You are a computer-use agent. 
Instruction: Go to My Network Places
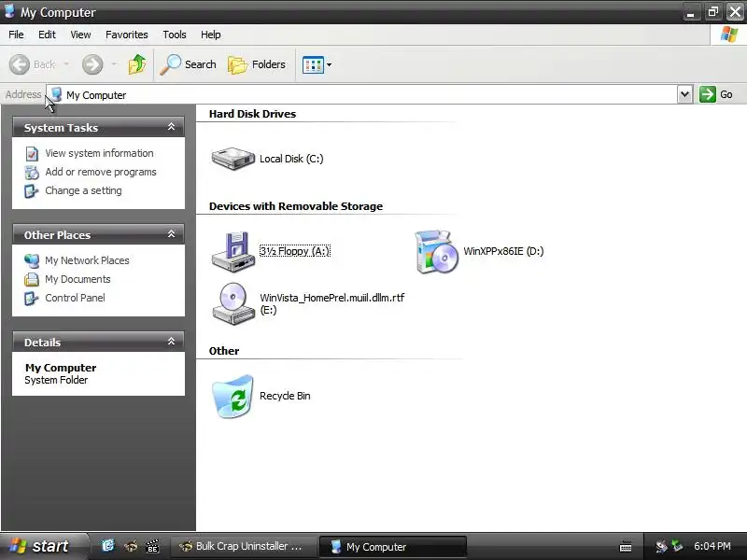click(87, 260)
